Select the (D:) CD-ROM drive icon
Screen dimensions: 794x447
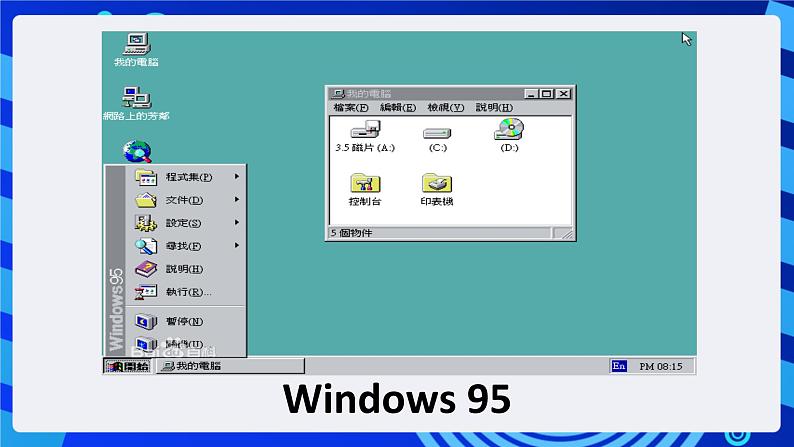coord(509,130)
